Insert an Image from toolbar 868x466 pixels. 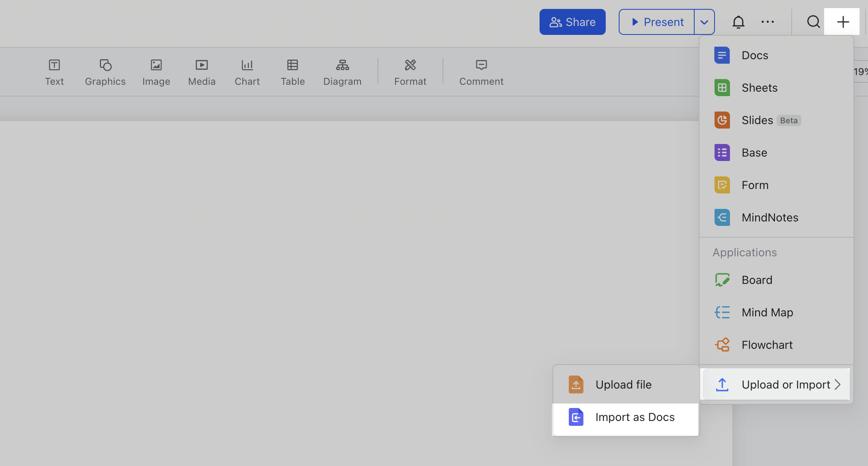pos(156,72)
